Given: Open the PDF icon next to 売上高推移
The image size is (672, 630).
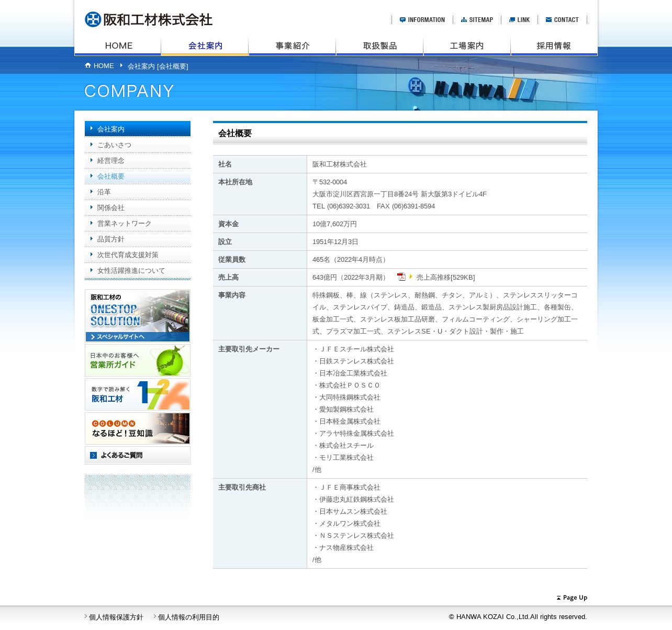Looking at the screenshot, I should pyautogui.click(x=401, y=277).
